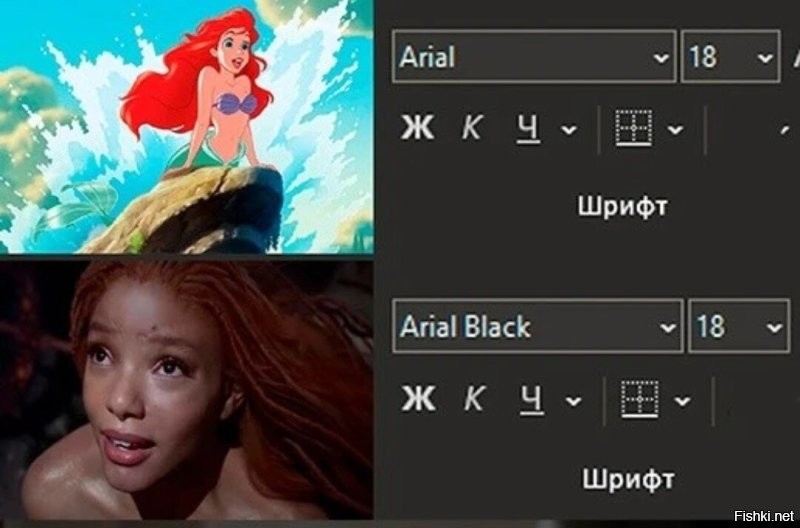The width and height of the screenshot is (800, 528).
Task: Open border style arrow in lower panel
Action: click(682, 401)
